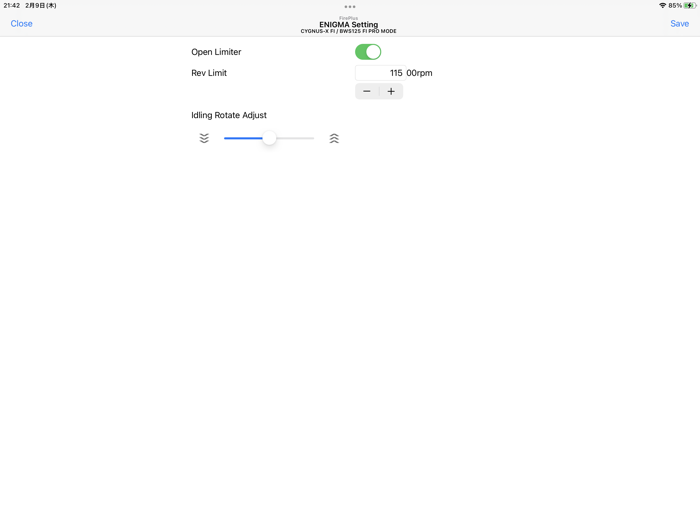
Task: Click the Open Limiter label
Action: [x=216, y=52]
